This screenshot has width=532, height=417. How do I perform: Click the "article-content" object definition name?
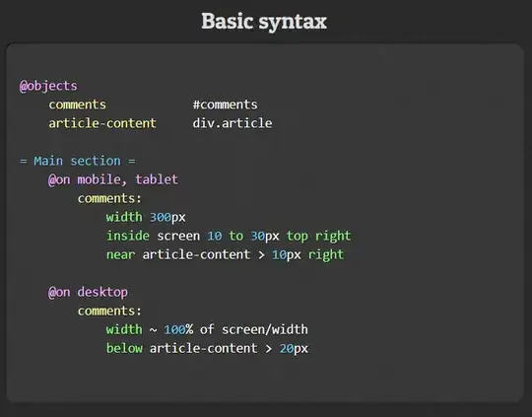(102, 123)
